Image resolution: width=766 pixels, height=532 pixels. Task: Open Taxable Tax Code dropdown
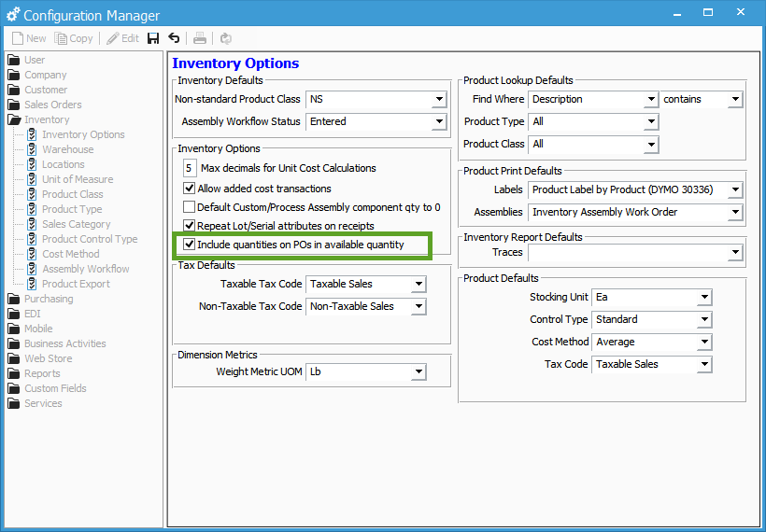point(418,284)
